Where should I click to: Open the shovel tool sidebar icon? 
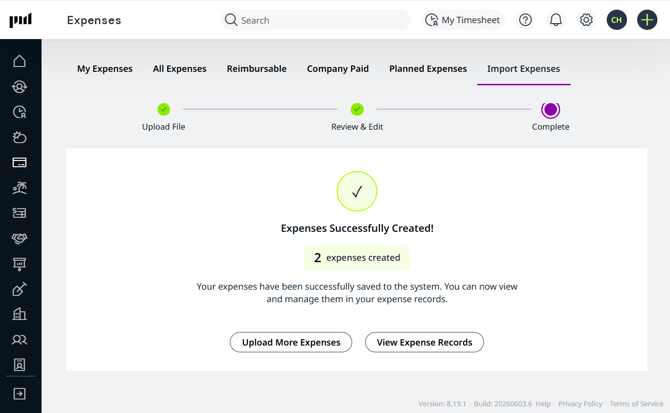tap(19, 289)
